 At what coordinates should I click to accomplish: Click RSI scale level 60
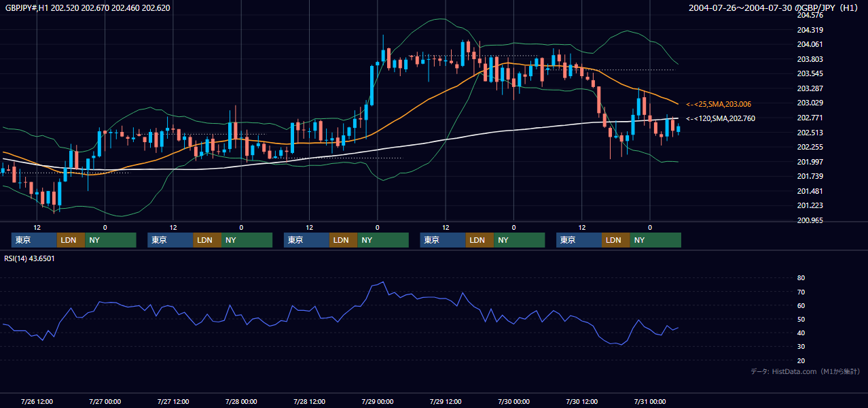click(x=801, y=305)
